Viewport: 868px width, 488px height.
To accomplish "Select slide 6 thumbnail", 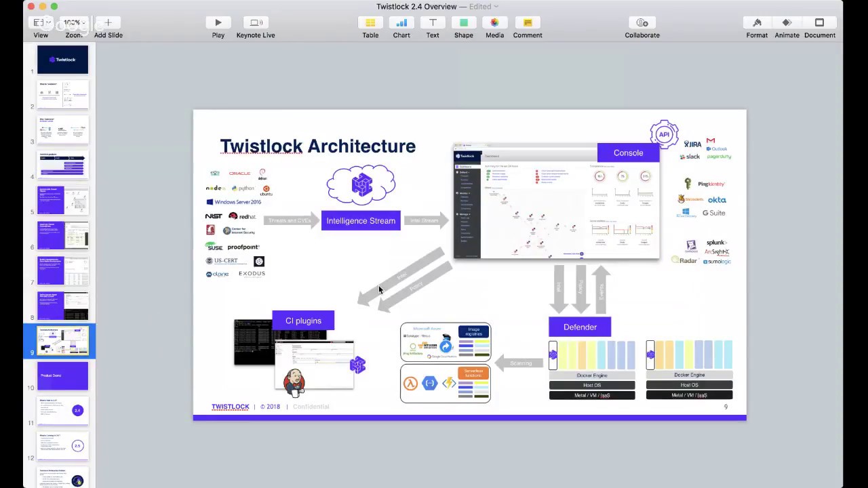I will pos(63,236).
